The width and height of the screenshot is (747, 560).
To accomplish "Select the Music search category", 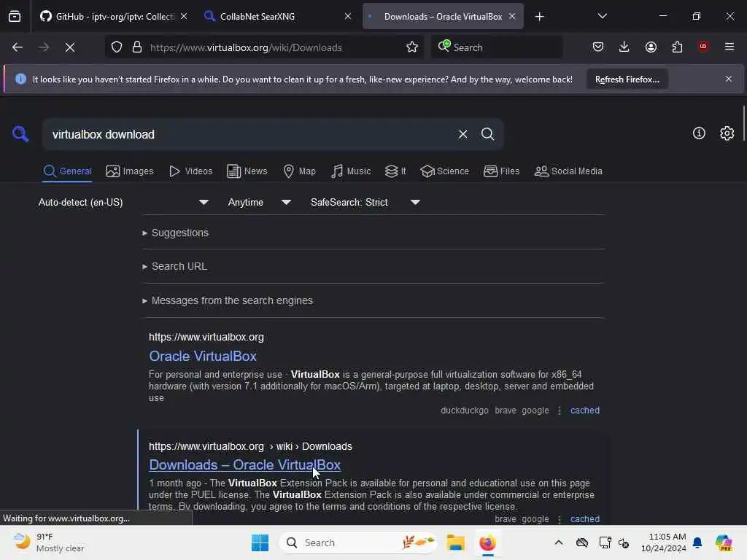I will click(x=351, y=171).
